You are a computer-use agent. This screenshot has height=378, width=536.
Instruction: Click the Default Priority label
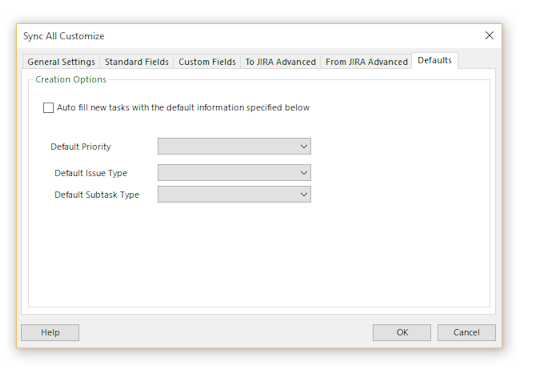pyautogui.click(x=81, y=147)
